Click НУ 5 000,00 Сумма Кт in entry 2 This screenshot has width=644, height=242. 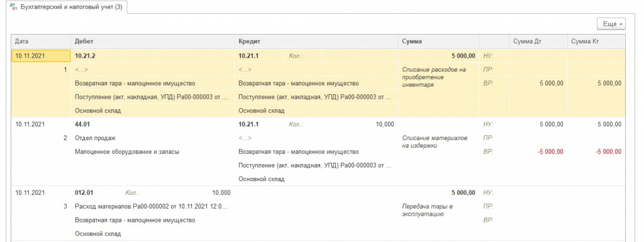[x=609, y=124]
